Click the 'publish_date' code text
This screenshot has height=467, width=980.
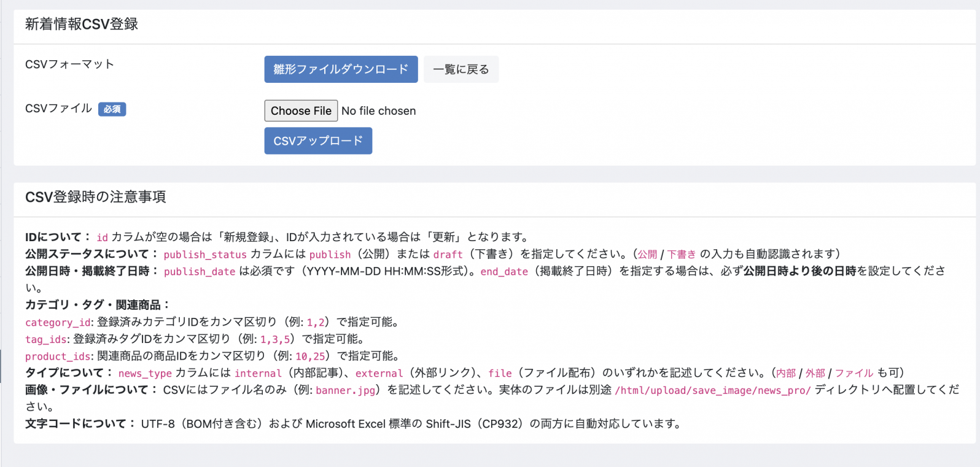pos(200,272)
